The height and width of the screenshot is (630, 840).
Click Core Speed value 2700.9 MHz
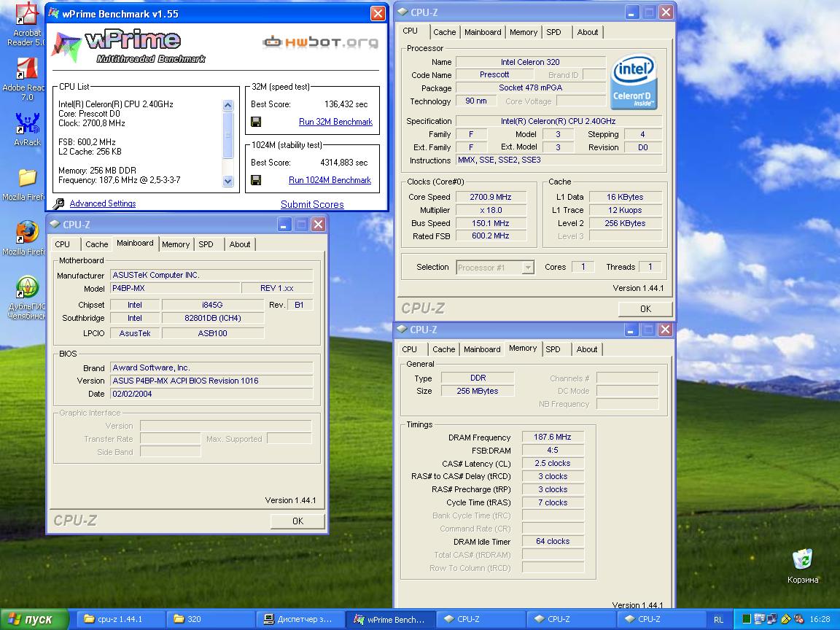tap(491, 197)
